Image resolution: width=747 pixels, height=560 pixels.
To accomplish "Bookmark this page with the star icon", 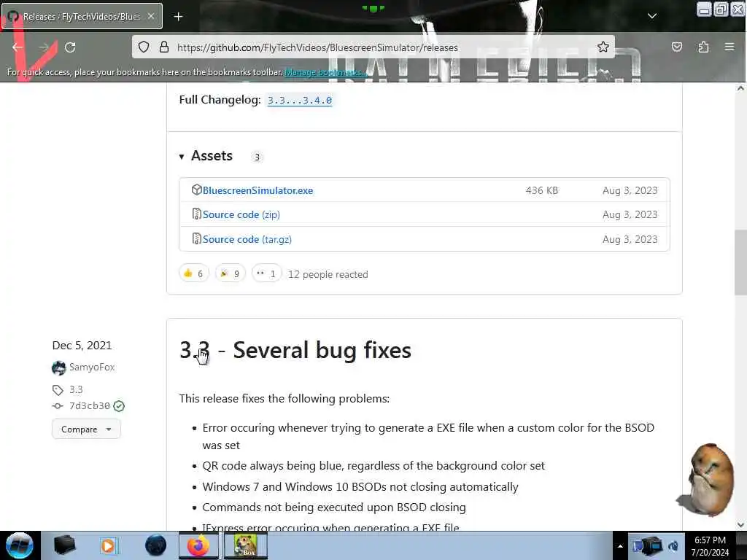I will pyautogui.click(x=603, y=47).
